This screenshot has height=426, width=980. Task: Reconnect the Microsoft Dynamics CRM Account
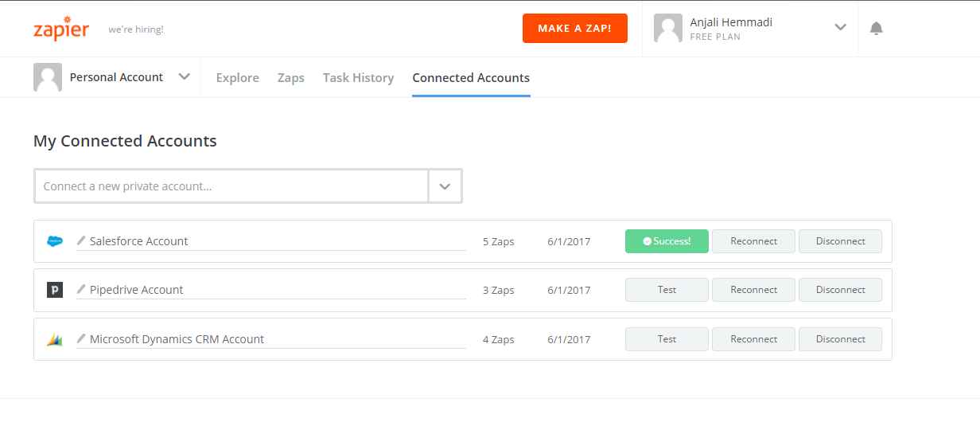[754, 339]
